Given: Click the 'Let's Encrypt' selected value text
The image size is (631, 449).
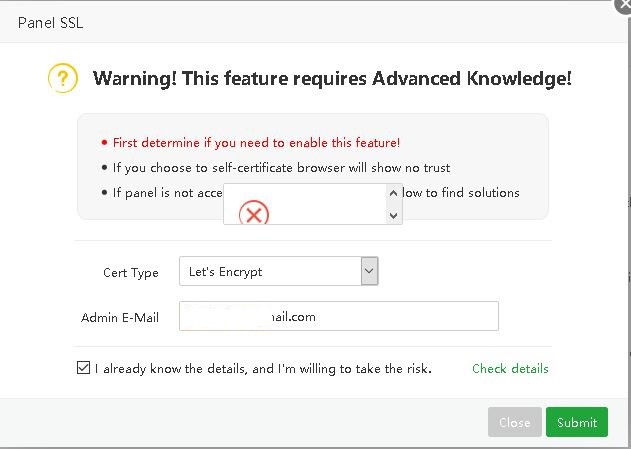Looking at the screenshot, I should pos(226,271).
